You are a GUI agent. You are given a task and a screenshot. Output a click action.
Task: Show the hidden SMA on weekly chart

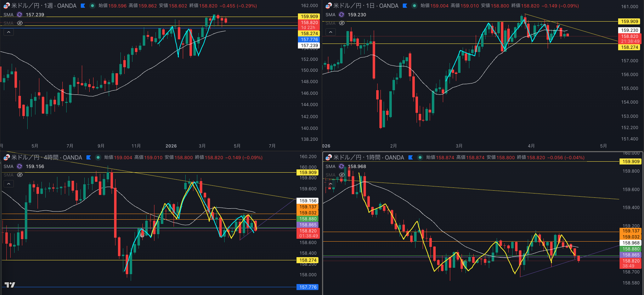click(20, 23)
